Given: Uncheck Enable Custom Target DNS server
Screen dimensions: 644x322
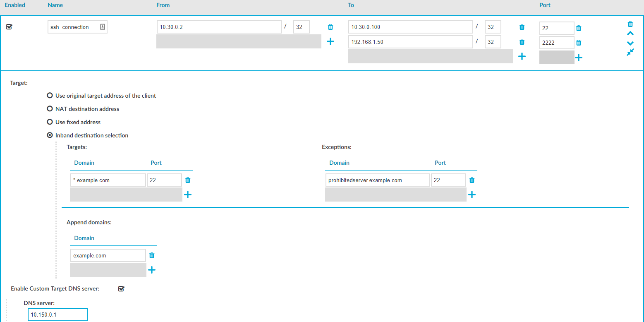Looking at the screenshot, I should [x=121, y=288].
